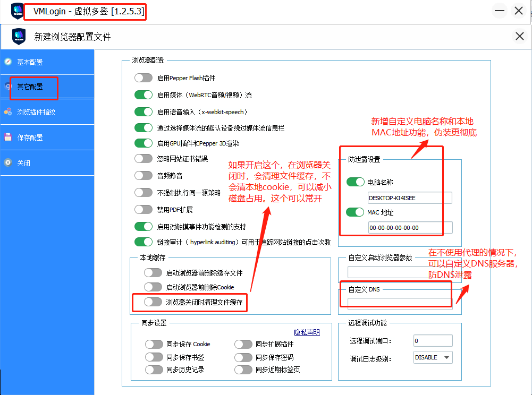Screen dimensions: 532x395
Task: Toggle 启动浏览器前删除Cookie switch
Action: click(x=153, y=287)
